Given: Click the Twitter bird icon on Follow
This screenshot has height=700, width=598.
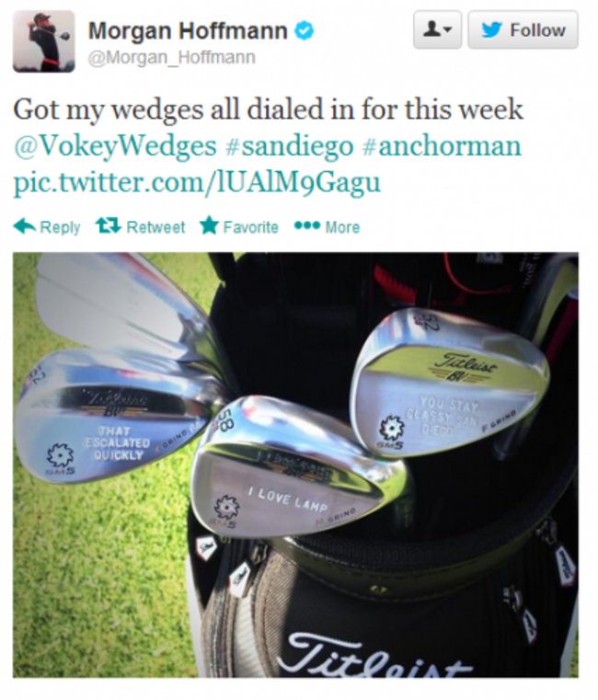Looking at the screenshot, I should (x=491, y=30).
